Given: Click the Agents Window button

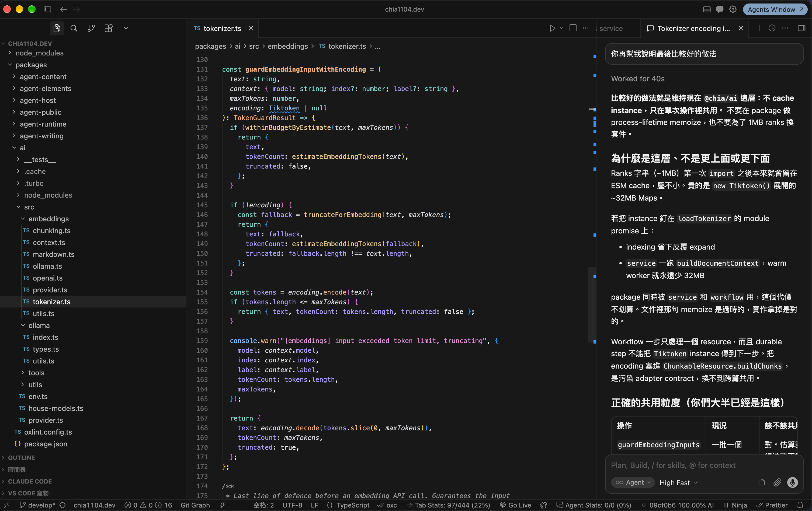Looking at the screenshot, I should [775, 9].
